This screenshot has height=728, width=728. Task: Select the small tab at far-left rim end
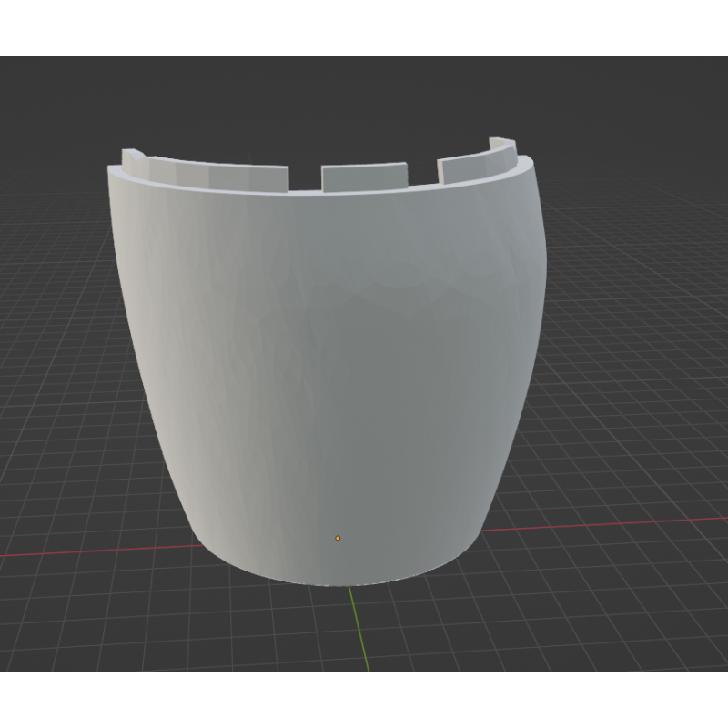click(x=133, y=158)
